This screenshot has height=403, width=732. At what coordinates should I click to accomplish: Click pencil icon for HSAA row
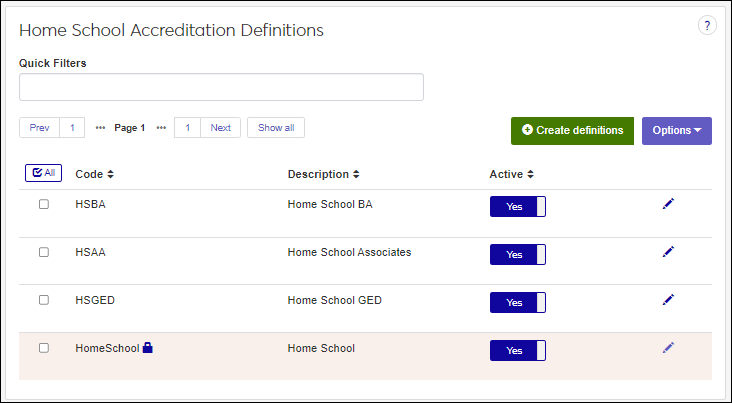coord(668,252)
